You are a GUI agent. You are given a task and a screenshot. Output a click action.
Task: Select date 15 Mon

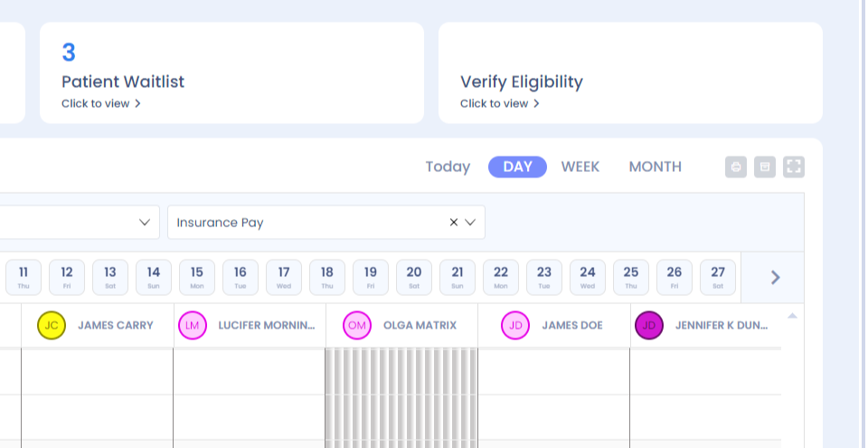[197, 277]
